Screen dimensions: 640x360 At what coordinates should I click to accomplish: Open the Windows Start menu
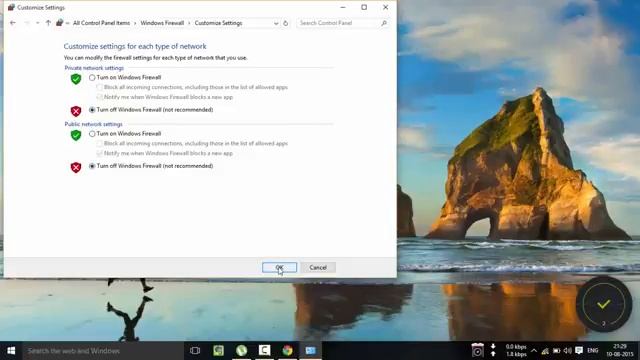point(11,351)
